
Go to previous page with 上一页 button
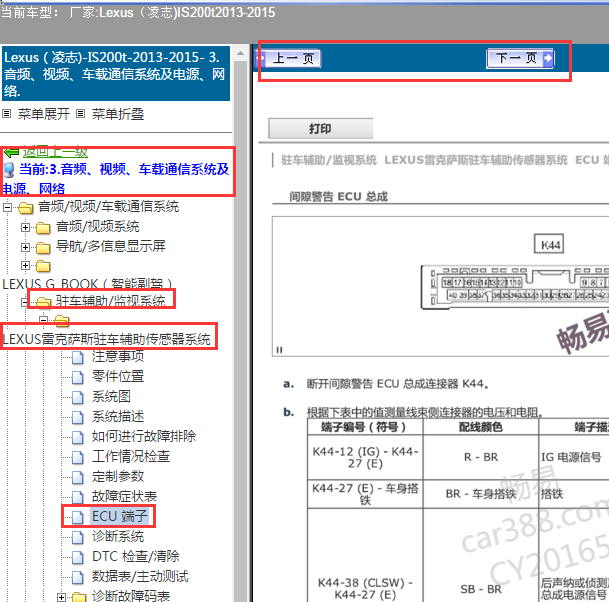(289, 59)
